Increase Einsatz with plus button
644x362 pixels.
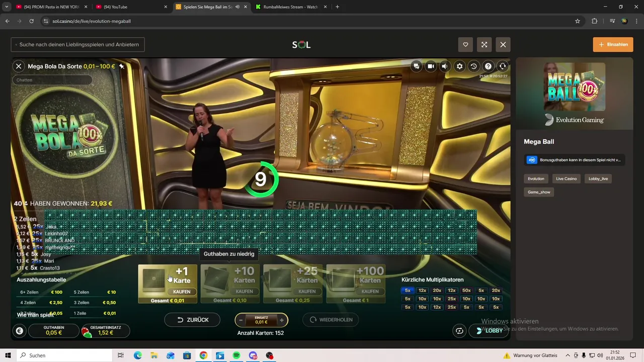282,320
